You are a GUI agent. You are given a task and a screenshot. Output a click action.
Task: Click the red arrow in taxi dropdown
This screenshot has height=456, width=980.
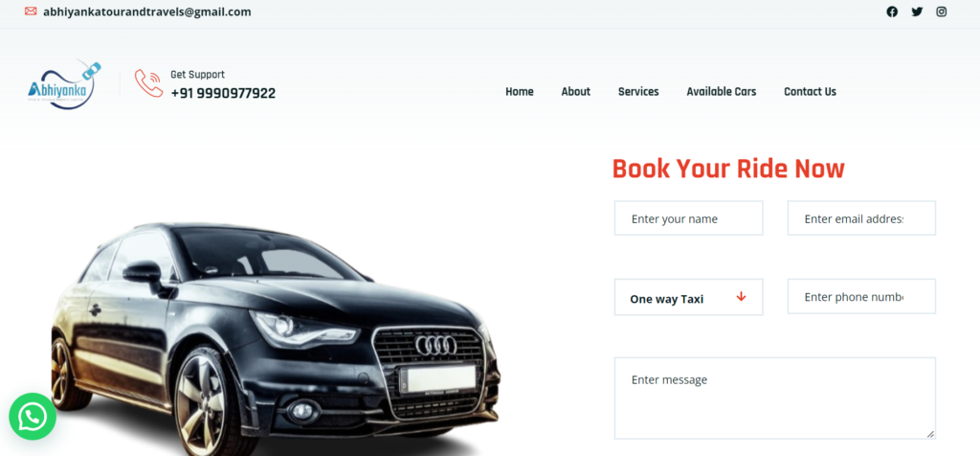coord(742,296)
